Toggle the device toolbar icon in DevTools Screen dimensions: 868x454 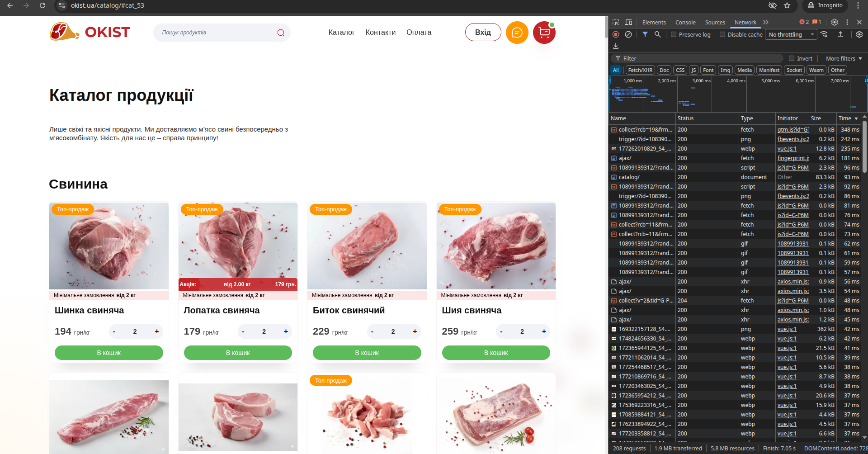click(x=628, y=22)
